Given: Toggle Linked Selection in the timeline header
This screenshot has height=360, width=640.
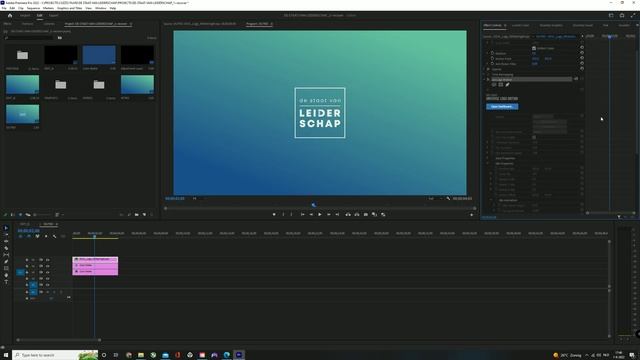Looking at the screenshot, I should click(37, 236).
